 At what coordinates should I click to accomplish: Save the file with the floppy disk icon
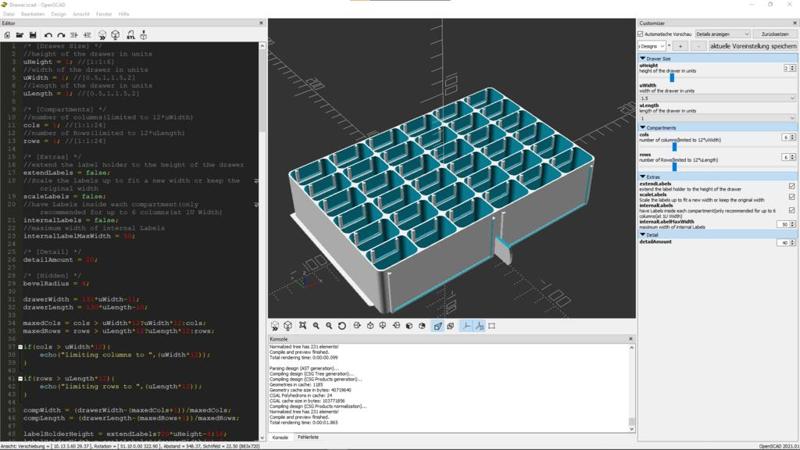[x=33, y=35]
